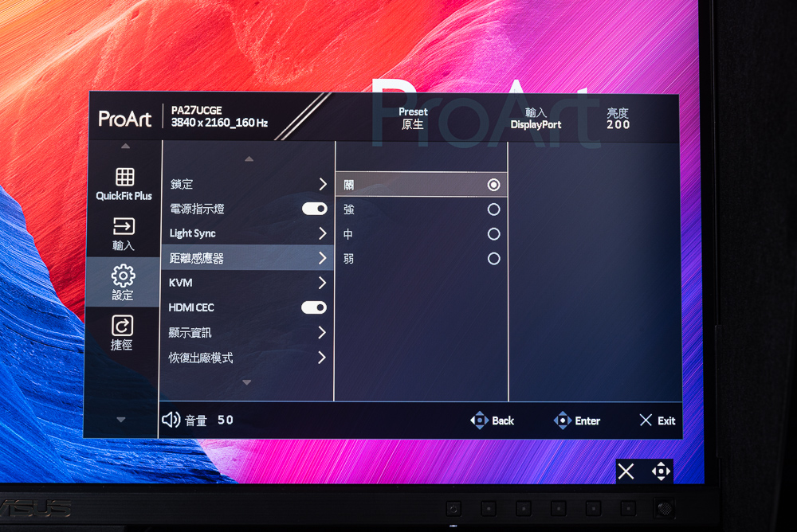
Task: Click the 強 option text
Action: [349, 209]
